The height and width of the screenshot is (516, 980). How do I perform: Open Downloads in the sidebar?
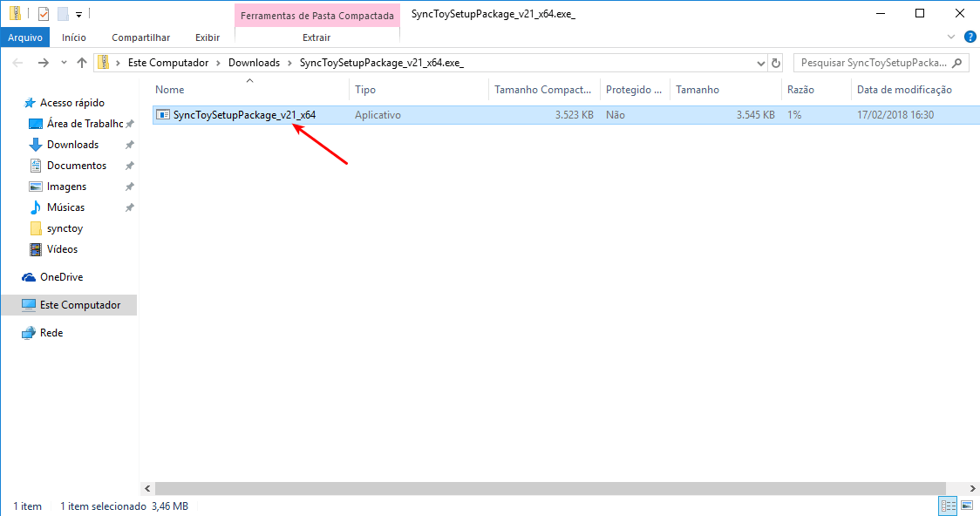(x=72, y=145)
